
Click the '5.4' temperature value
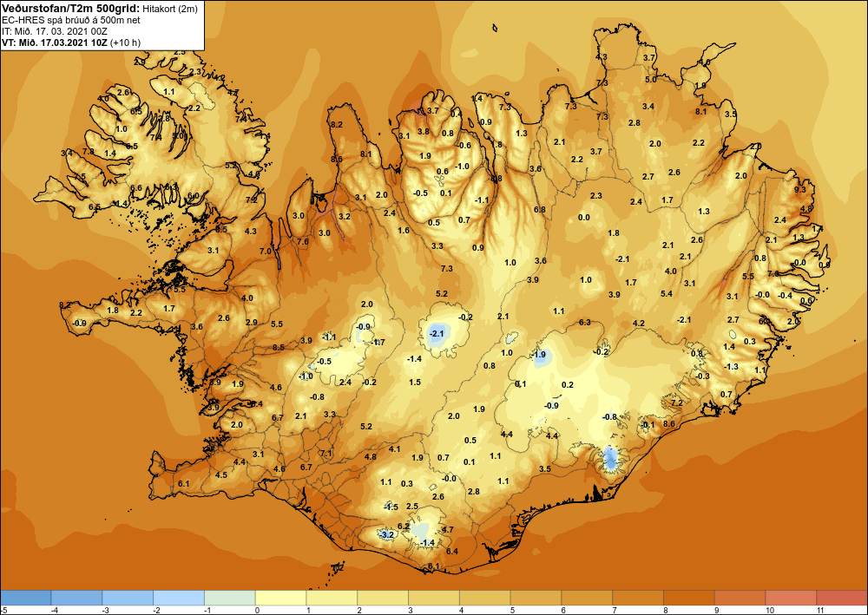point(667,294)
